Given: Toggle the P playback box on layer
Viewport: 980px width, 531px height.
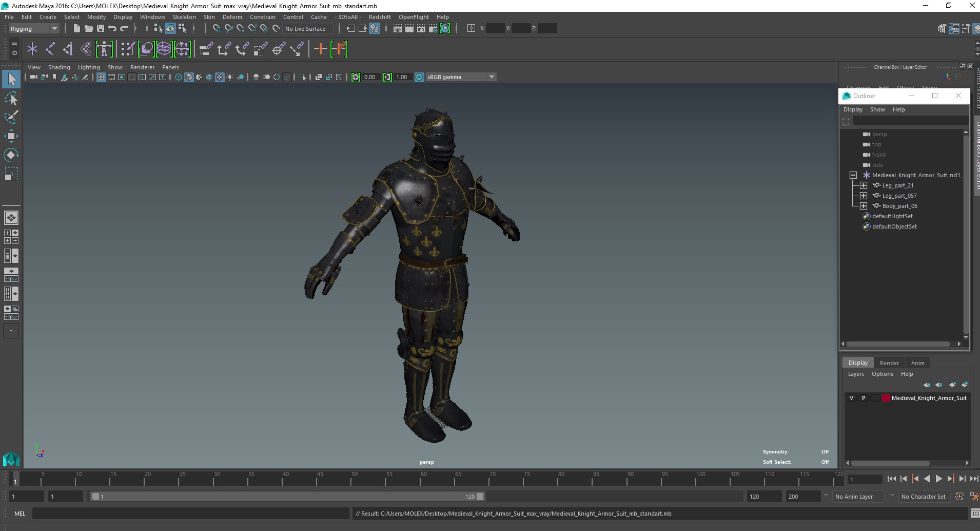Looking at the screenshot, I should 864,398.
